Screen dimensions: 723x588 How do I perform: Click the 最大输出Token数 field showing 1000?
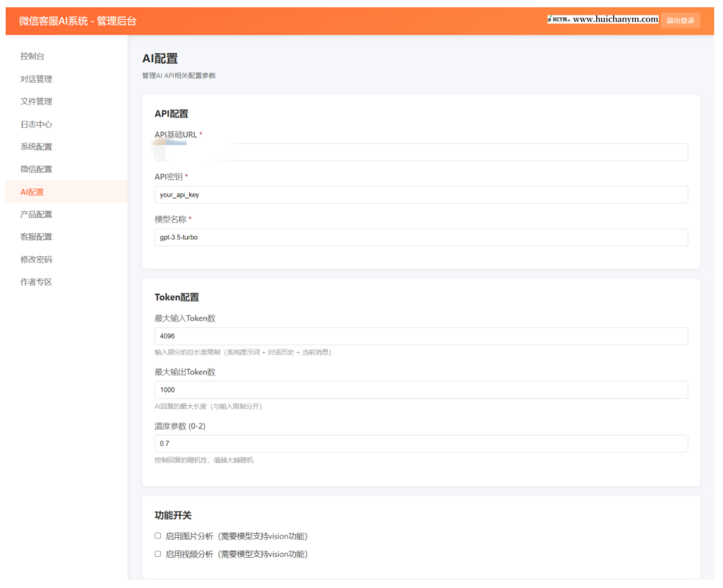421,390
